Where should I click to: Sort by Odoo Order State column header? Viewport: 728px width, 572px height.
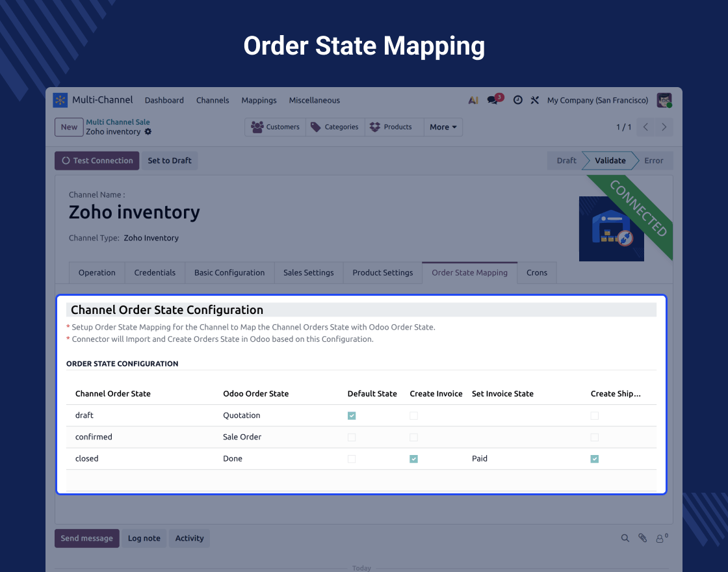tap(256, 394)
